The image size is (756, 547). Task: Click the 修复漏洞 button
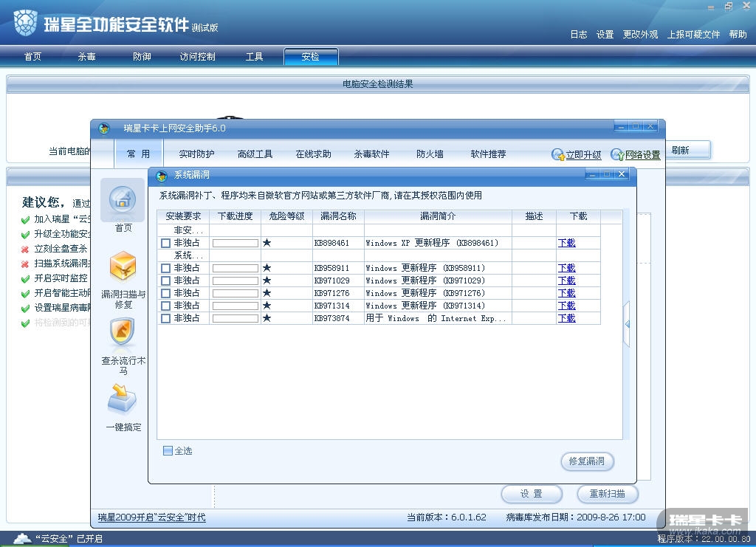(587, 461)
